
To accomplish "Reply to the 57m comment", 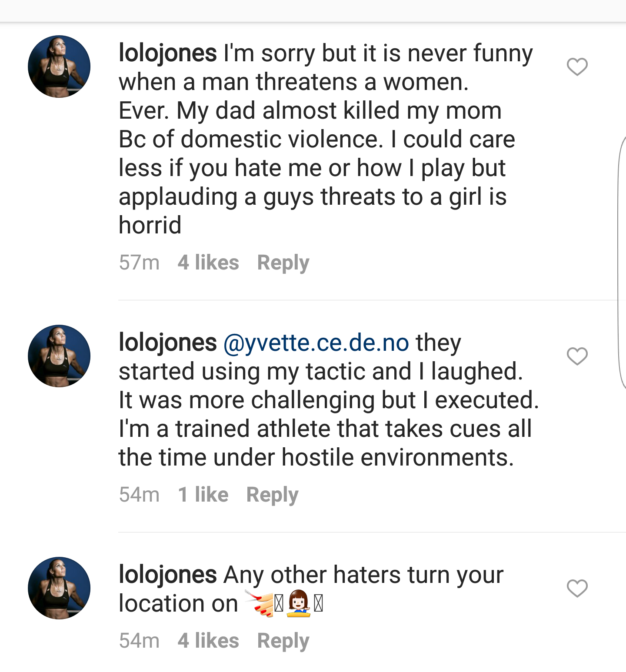I will click(283, 263).
